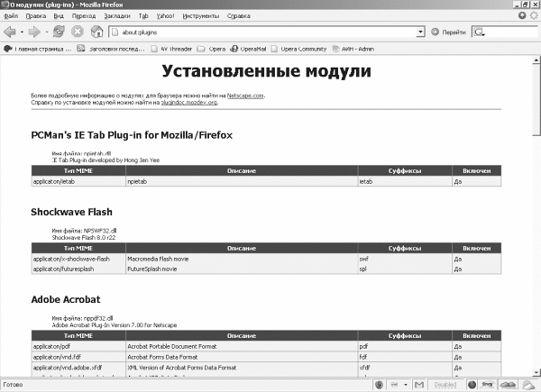Open the sunny weather forecast icon
The image size is (541, 392).
click(528, 385)
